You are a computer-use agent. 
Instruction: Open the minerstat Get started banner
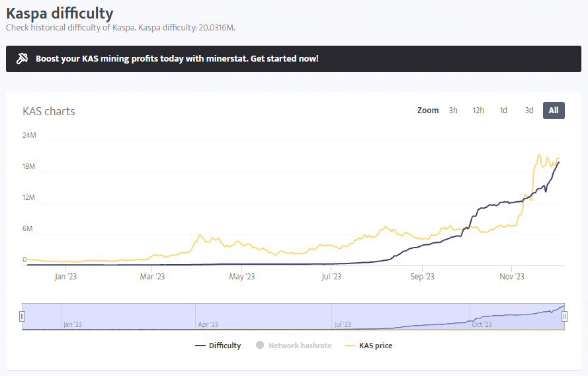[177, 59]
